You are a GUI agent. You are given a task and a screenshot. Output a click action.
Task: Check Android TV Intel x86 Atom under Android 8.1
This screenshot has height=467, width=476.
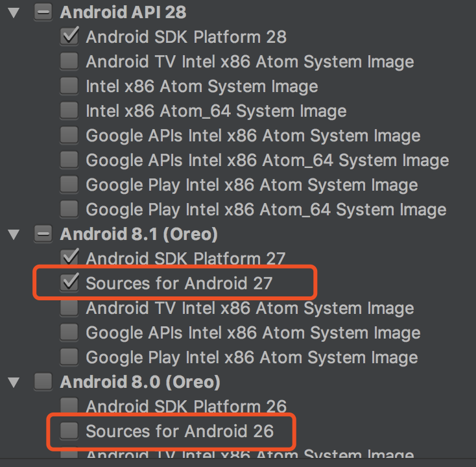pyautogui.click(x=69, y=308)
